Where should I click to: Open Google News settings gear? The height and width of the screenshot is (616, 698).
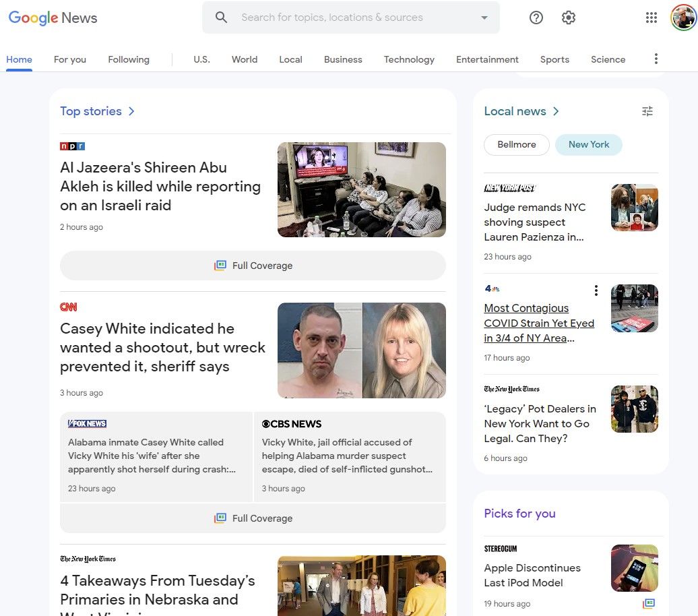[x=568, y=18]
